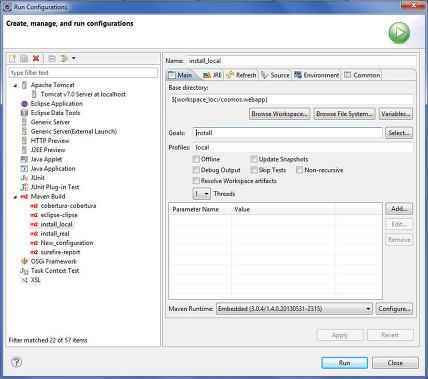The height and width of the screenshot is (379, 428).
Task: Click the m2 icon beside surefire-report
Action: [34, 252]
